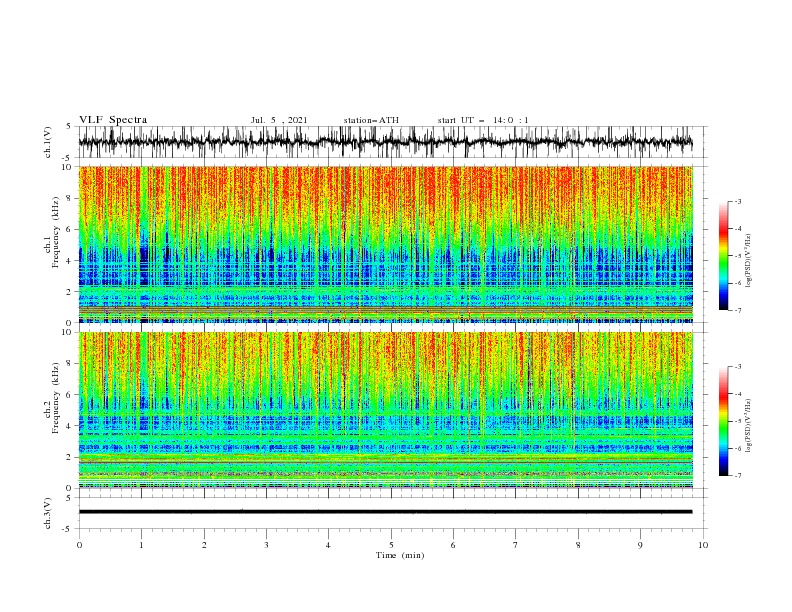
Task: Click the lower 'log(PSD)(V²/Hz)' colorbar label
Action: coord(748,425)
